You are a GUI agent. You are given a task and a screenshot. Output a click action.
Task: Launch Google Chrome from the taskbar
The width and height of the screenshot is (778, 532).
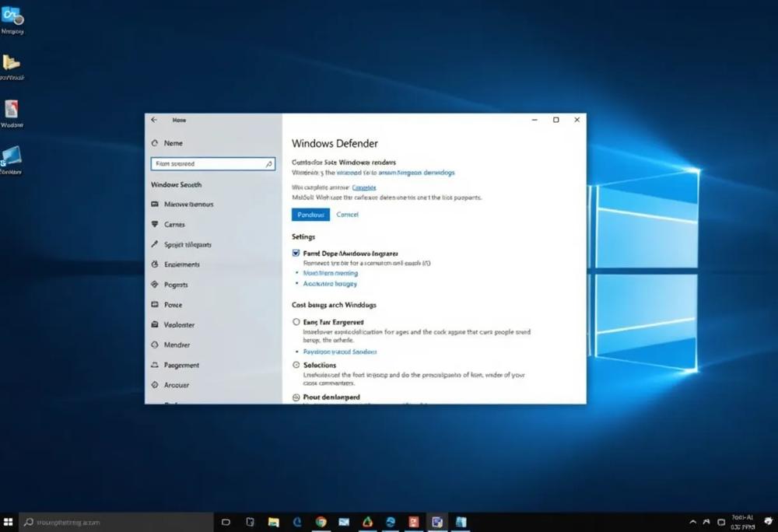click(x=321, y=522)
